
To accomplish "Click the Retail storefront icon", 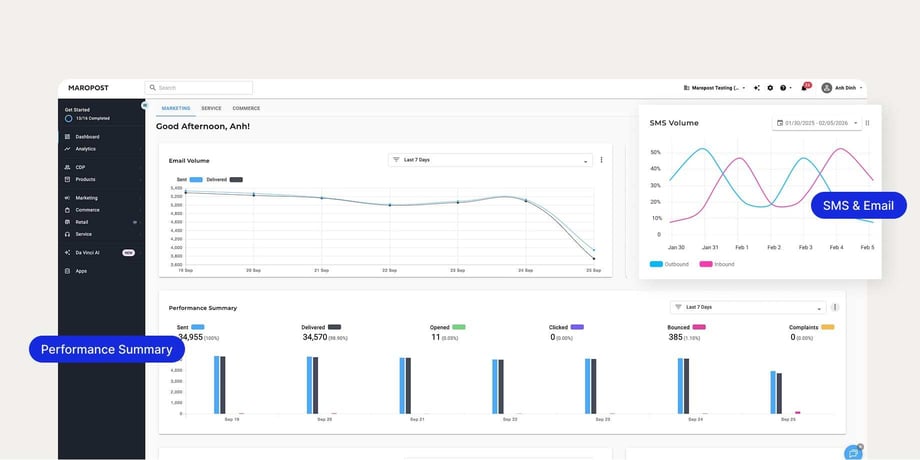I will (67, 222).
